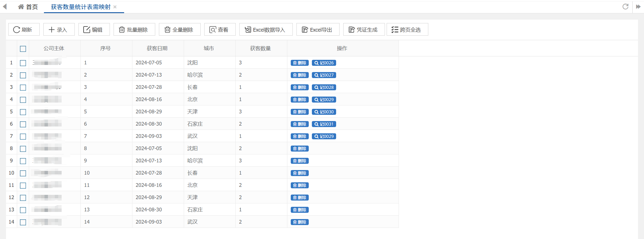This screenshot has width=644, height=239.
Task: Check the select-all checkbox in the header
Action: 23,49
